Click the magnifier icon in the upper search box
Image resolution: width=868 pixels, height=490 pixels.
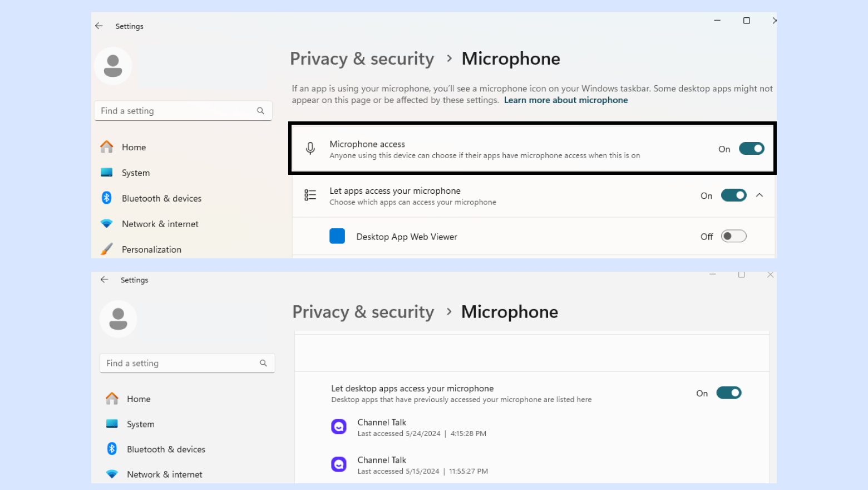tap(260, 111)
